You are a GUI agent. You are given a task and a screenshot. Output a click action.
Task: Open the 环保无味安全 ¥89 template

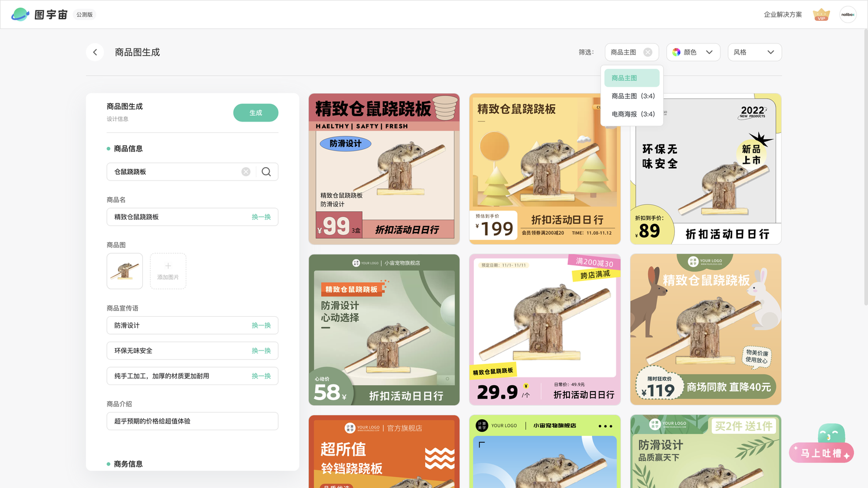tap(705, 169)
